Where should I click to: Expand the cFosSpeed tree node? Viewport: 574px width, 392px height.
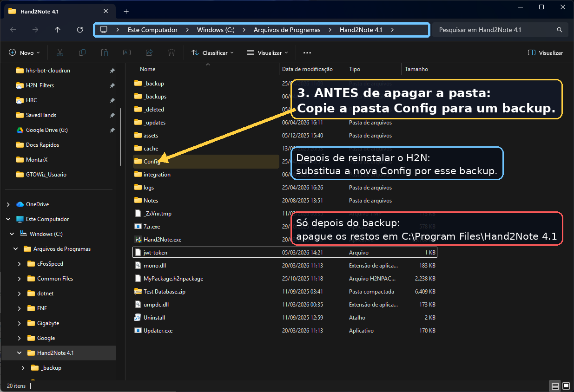pyautogui.click(x=19, y=264)
